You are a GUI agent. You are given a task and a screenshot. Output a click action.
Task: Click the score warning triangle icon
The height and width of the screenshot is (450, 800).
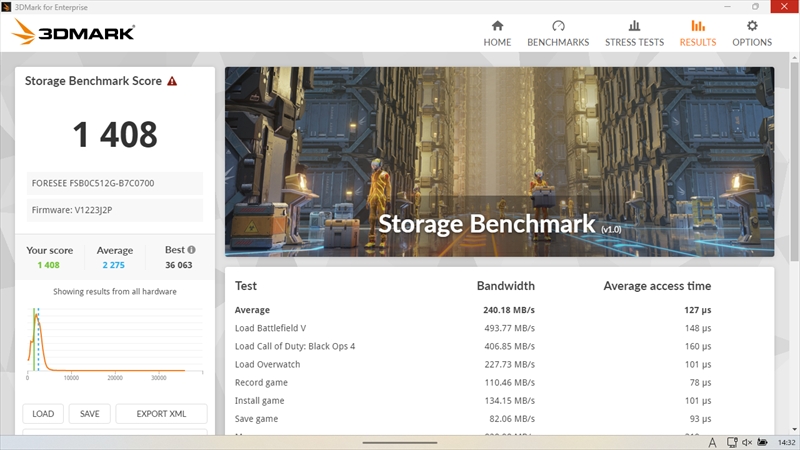coord(172,81)
